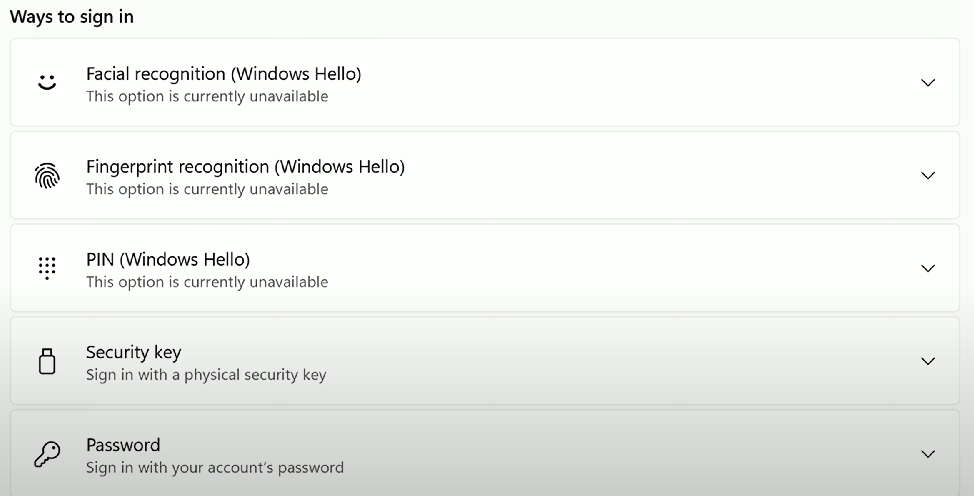974x496 pixels.
Task: Open the PIN (Windows Hello) chevron
Action: [x=927, y=269]
